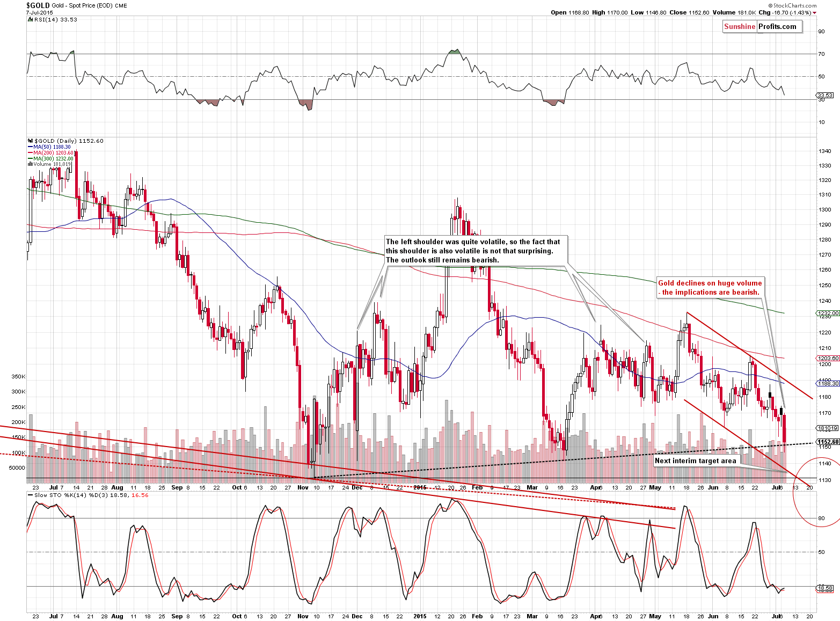Click the 90 level on RSI axis
The height and width of the screenshot is (621, 840).
tap(821, 31)
